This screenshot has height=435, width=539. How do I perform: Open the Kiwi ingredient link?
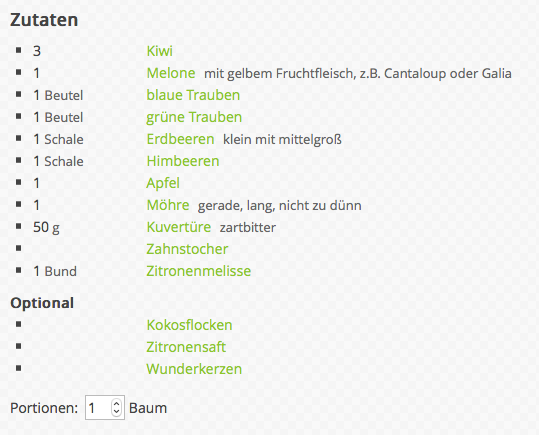[160, 51]
